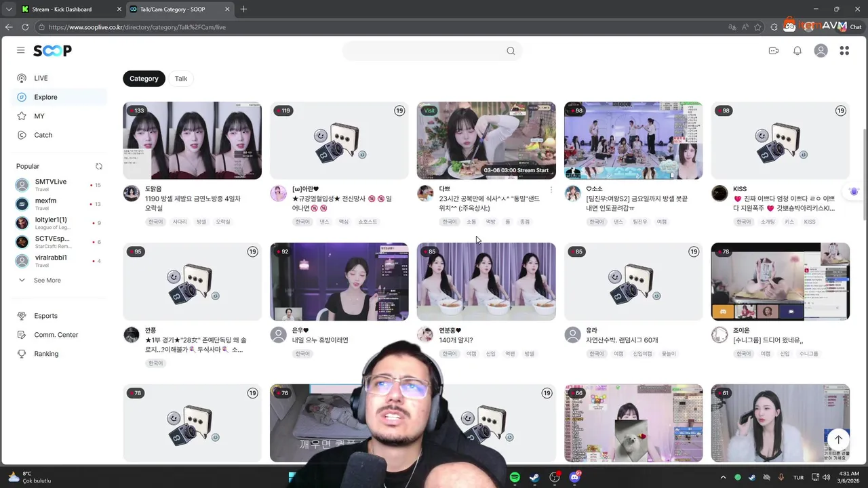Select the 쇼호스트 tag under [ω]아란♥
868x488 pixels.
click(368, 222)
